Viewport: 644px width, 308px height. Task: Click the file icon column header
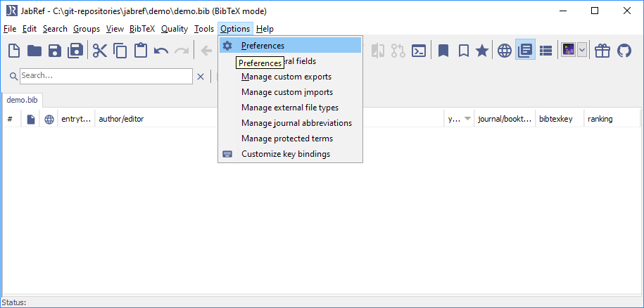[x=31, y=120]
